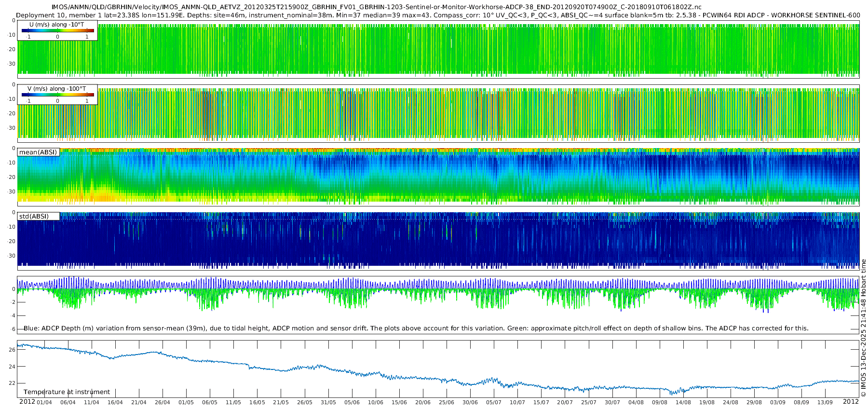Click the 26 tick on temperature axis
The height and width of the screenshot is (410, 868).
coord(12,350)
